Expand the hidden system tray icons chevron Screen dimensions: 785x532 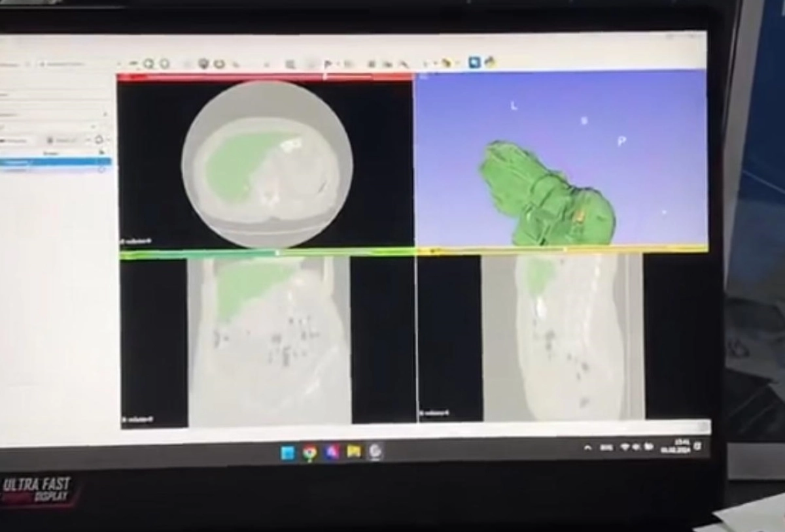point(587,448)
